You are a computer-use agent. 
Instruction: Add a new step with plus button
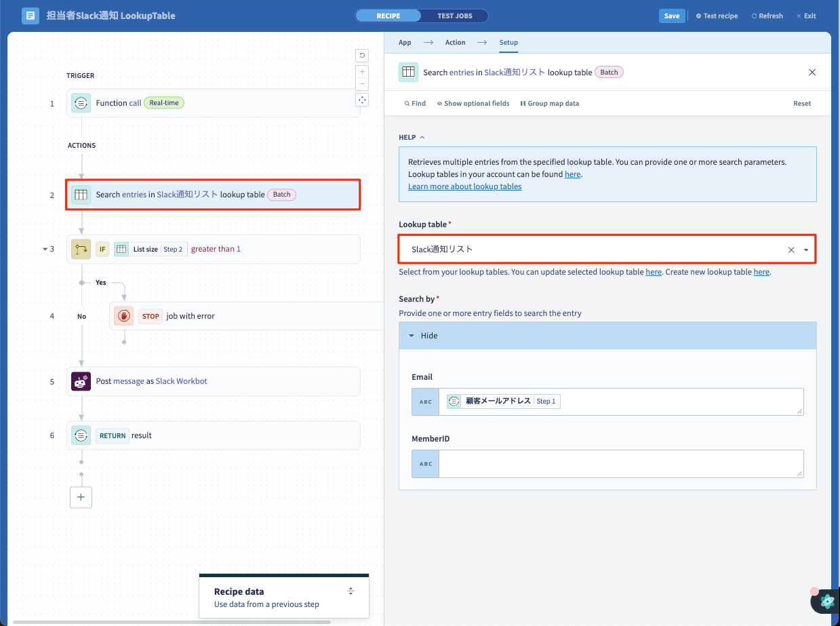pyautogui.click(x=81, y=497)
